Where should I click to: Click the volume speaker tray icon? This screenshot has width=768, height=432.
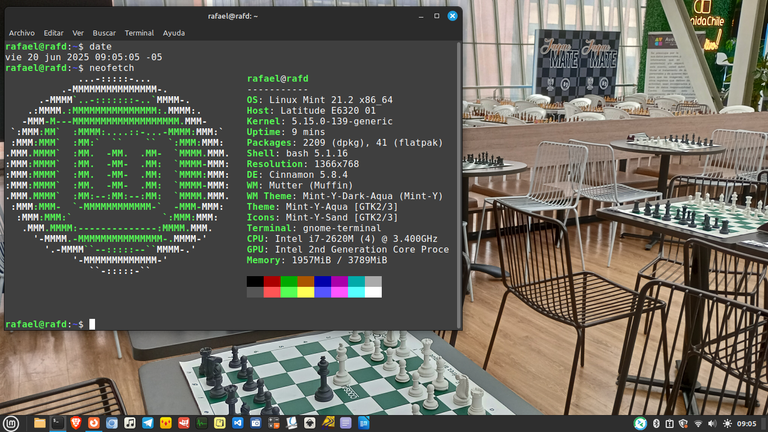click(x=712, y=424)
